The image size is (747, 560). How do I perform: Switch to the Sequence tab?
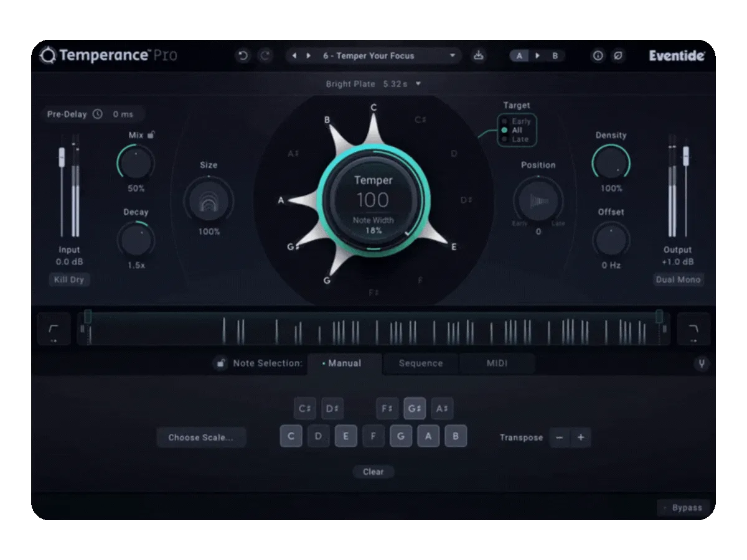point(421,363)
